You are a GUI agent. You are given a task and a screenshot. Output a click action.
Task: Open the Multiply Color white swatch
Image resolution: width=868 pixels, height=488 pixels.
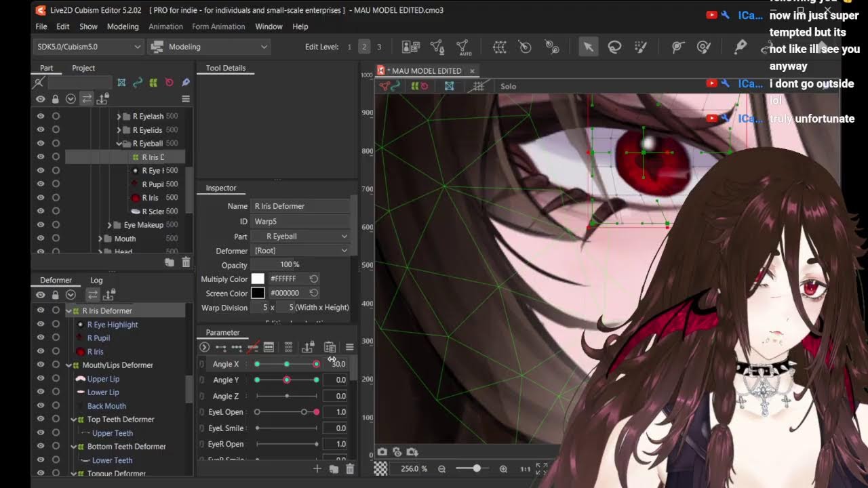[258, 279]
